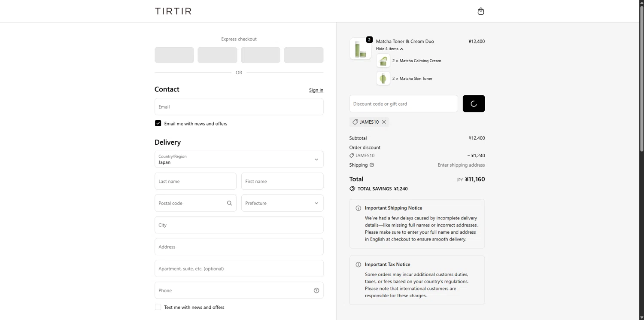This screenshot has height=320, width=644.
Task: Click the Matcha Toner & Cream Duo thumbnail
Action: coord(360,49)
